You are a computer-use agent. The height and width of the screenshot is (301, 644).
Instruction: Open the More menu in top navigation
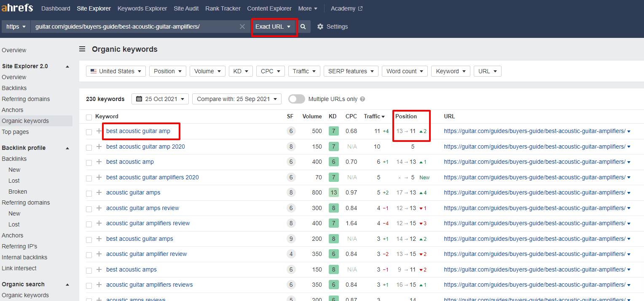tap(308, 8)
